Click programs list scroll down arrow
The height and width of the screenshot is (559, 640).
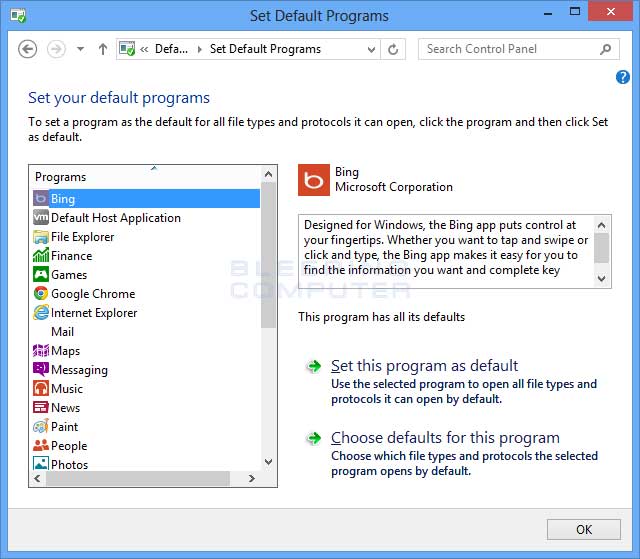click(268, 461)
